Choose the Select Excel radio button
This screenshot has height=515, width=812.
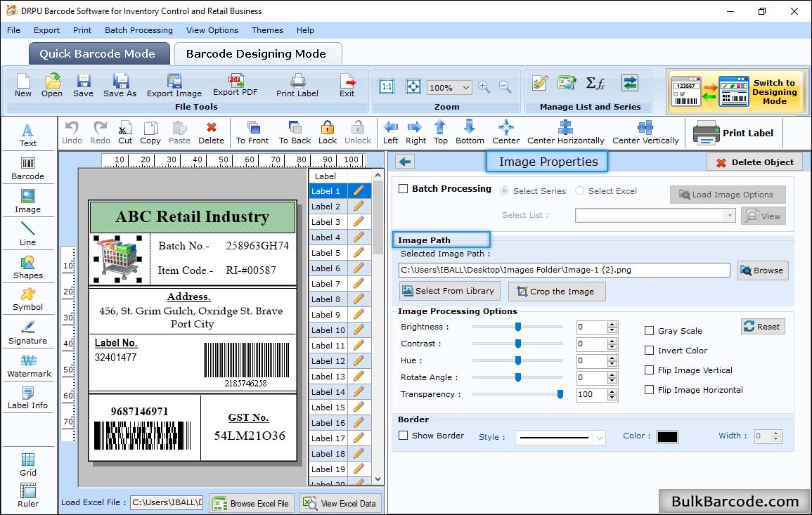pos(579,191)
